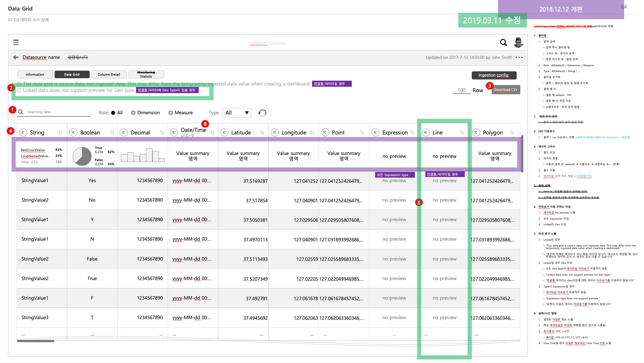Click the Boolean cell 'False'
Viewport: 644px width, 363px height.
[92, 259]
